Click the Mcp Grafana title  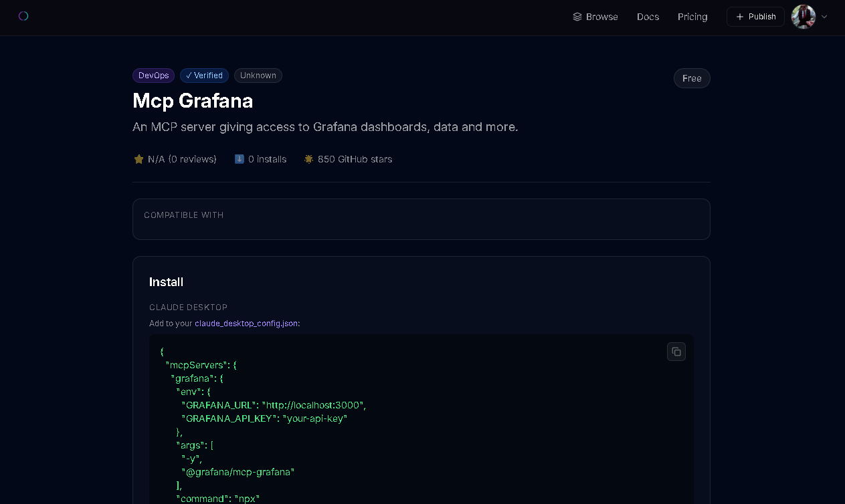(x=193, y=101)
